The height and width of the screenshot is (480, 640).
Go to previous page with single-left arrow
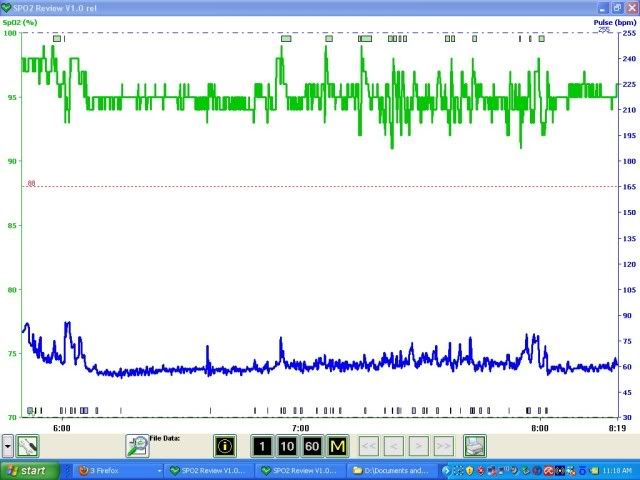[x=394, y=446]
